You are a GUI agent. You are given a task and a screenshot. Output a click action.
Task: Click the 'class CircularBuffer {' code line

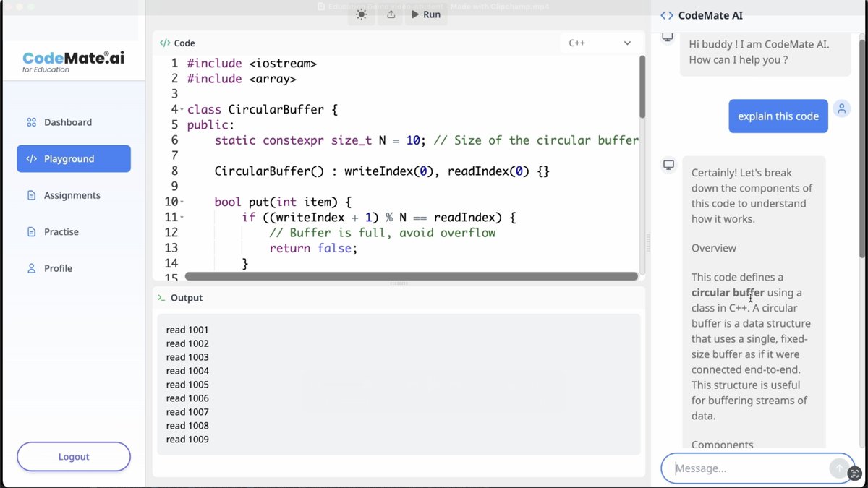click(263, 110)
